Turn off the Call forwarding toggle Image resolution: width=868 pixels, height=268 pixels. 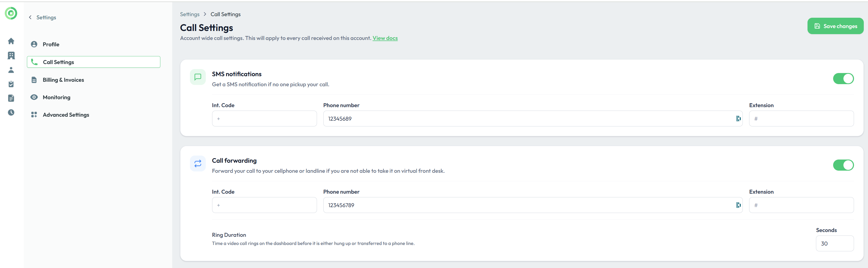(843, 165)
